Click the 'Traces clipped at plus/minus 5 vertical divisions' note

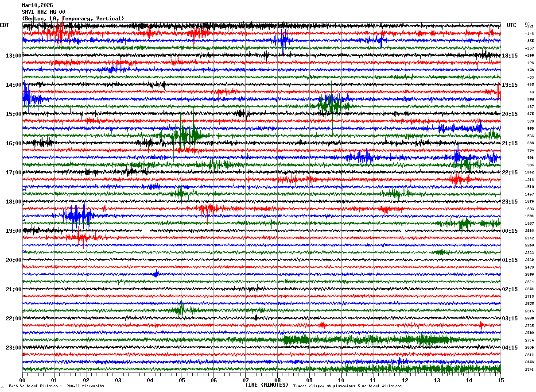(x=347, y=386)
